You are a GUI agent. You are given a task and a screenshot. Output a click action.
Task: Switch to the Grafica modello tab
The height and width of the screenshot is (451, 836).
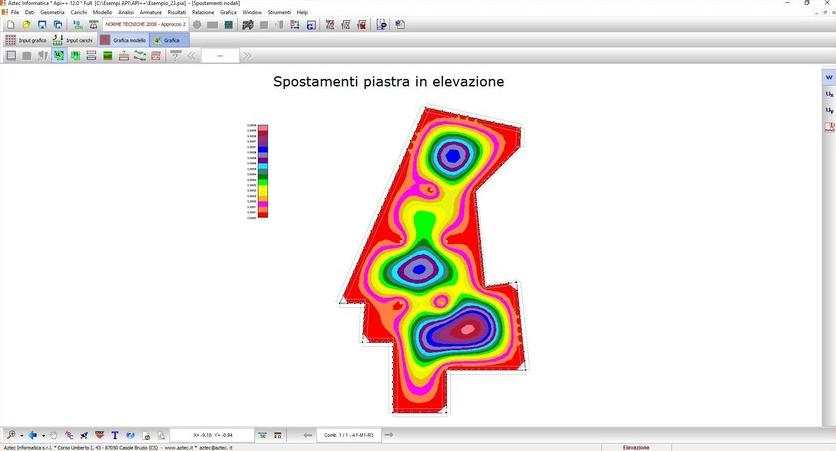coord(123,40)
